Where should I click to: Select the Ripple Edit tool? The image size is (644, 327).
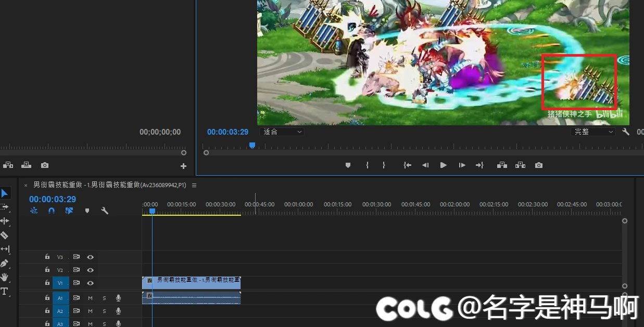click(4, 221)
